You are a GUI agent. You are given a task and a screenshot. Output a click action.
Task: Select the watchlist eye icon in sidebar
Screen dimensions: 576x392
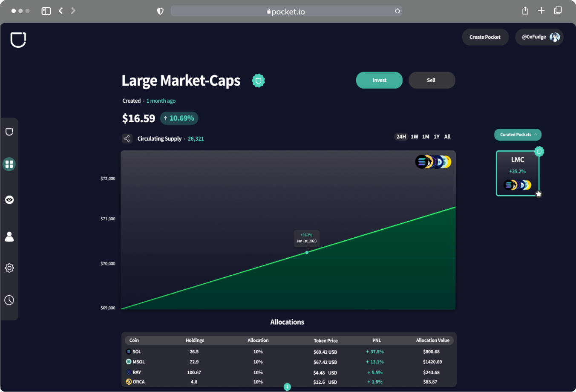click(9, 199)
